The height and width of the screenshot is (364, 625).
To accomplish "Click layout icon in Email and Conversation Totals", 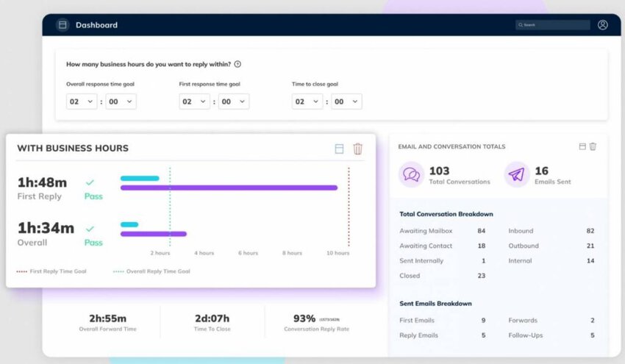I will coord(582,146).
